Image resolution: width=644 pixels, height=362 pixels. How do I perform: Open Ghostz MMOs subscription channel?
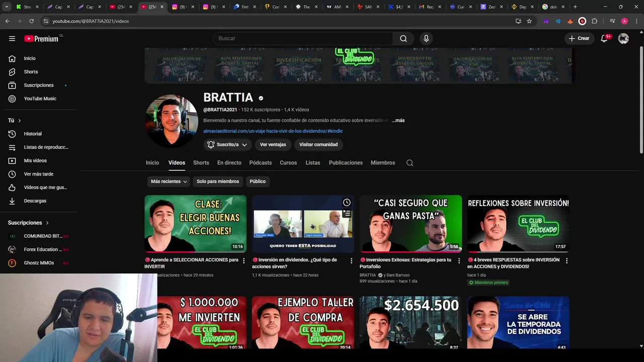tap(38, 263)
